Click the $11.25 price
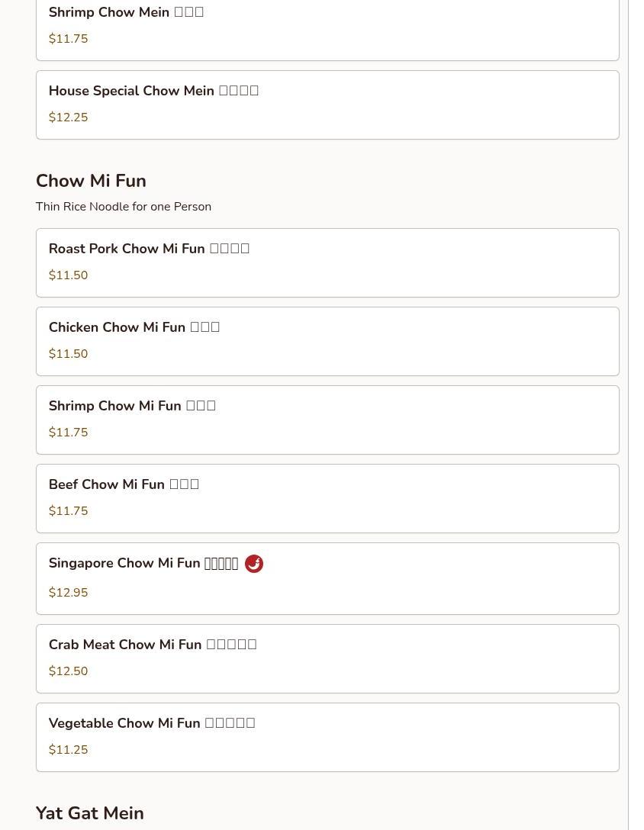 click(68, 750)
